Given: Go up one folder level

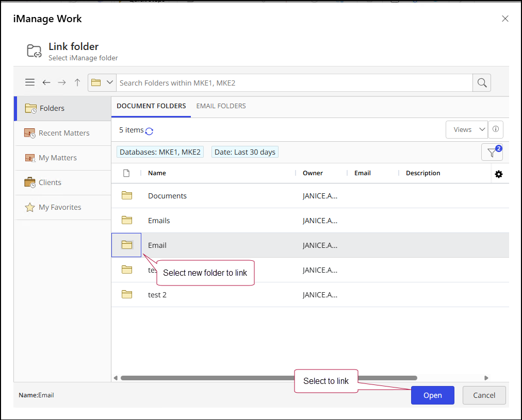Looking at the screenshot, I should [x=77, y=82].
